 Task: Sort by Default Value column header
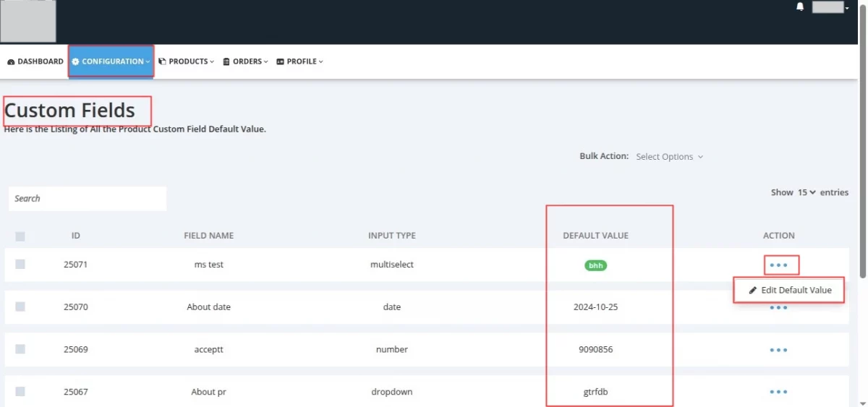coord(596,236)
